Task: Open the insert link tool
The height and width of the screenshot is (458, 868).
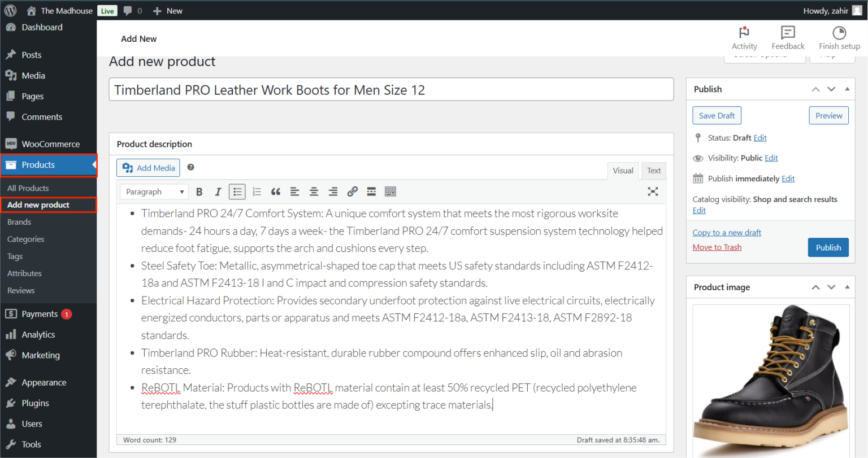Action: click(x=352, y=191)
